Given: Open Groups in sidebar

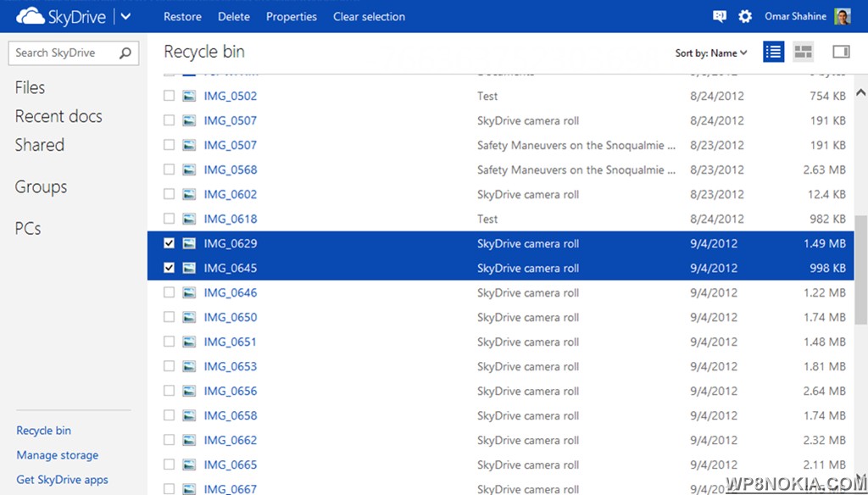Looking at the screenshot, I should point(41,187).
